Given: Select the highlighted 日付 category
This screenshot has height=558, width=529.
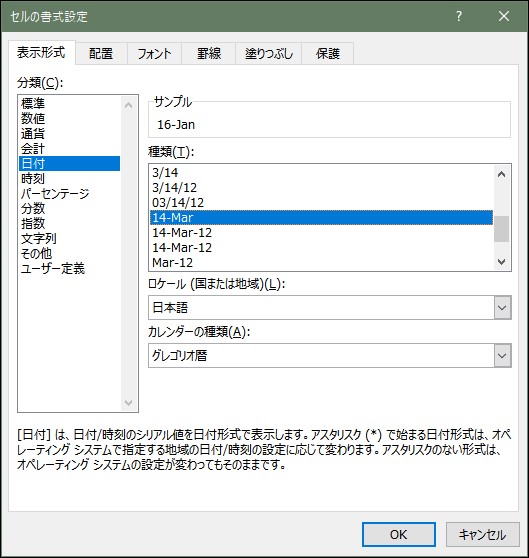Looking at the screenshot, I should 70,163.
